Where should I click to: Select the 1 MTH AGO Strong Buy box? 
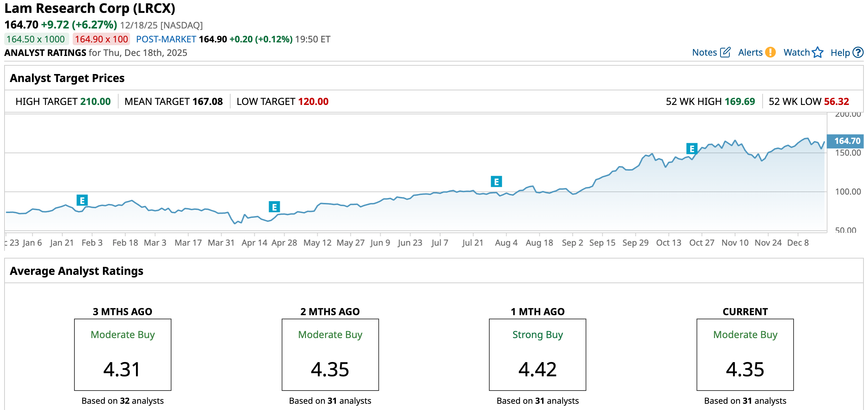[537, 354]
